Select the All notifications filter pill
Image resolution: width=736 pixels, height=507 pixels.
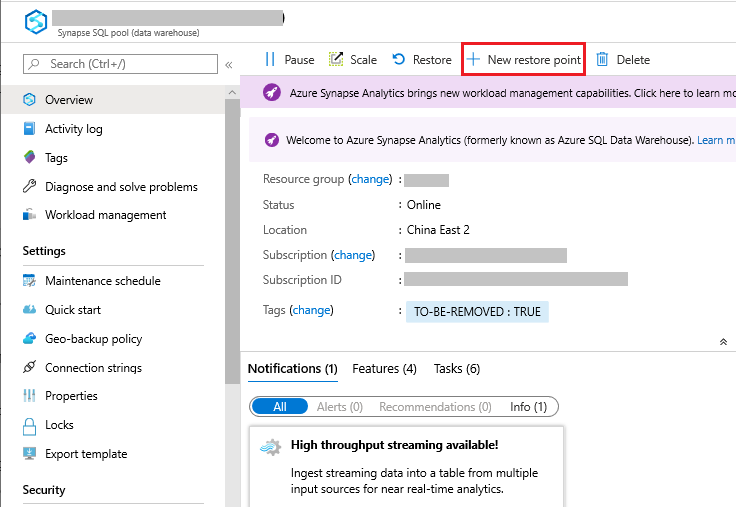tap(279, 407)
